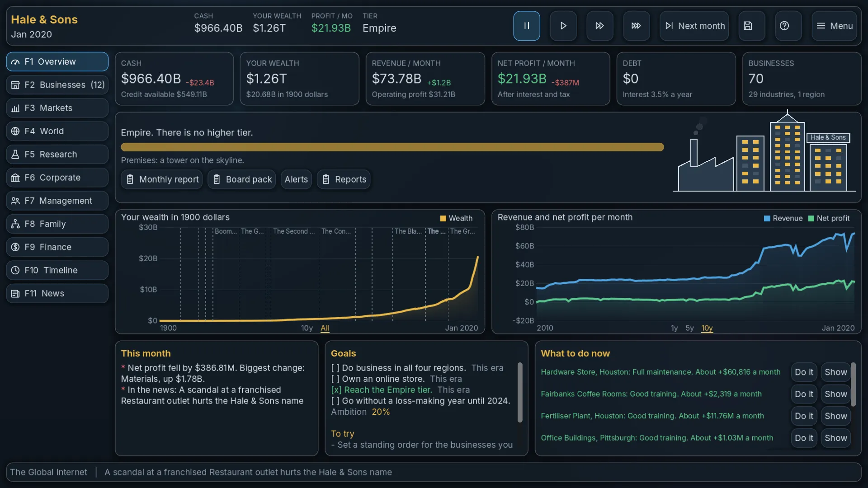Click What to do now scrollbar
Screen dimensions: 868x488
point(853,384)
